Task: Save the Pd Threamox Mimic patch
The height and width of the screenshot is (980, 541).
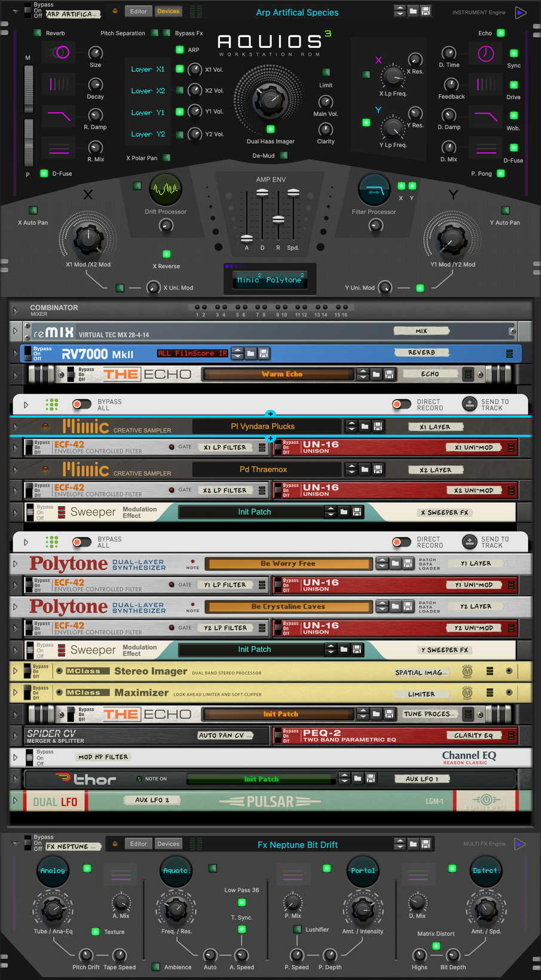Action: pyautogui.click(x=378, y=469)
